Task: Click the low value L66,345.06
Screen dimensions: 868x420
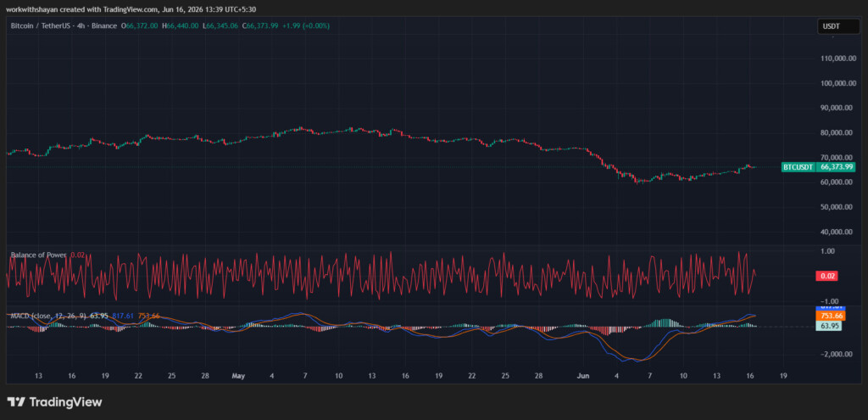Action: click(x=221, y=25)
